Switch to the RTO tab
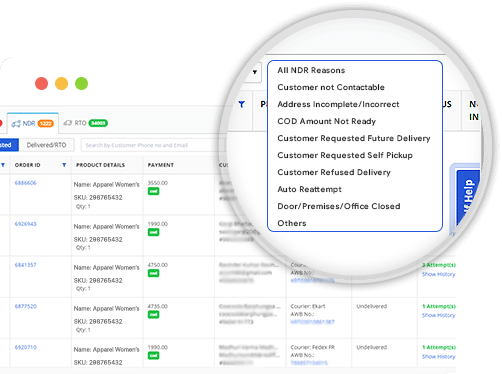Image resolution: width=502 pixels, height=374 pixels. (85, 123)
